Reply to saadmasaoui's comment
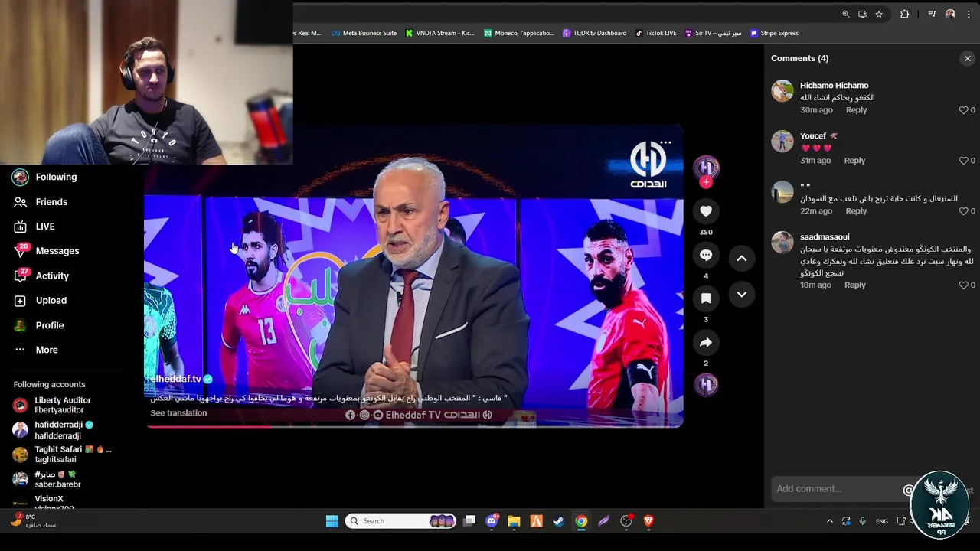This screenshot has width=980, height=551. tap(854, 285)
